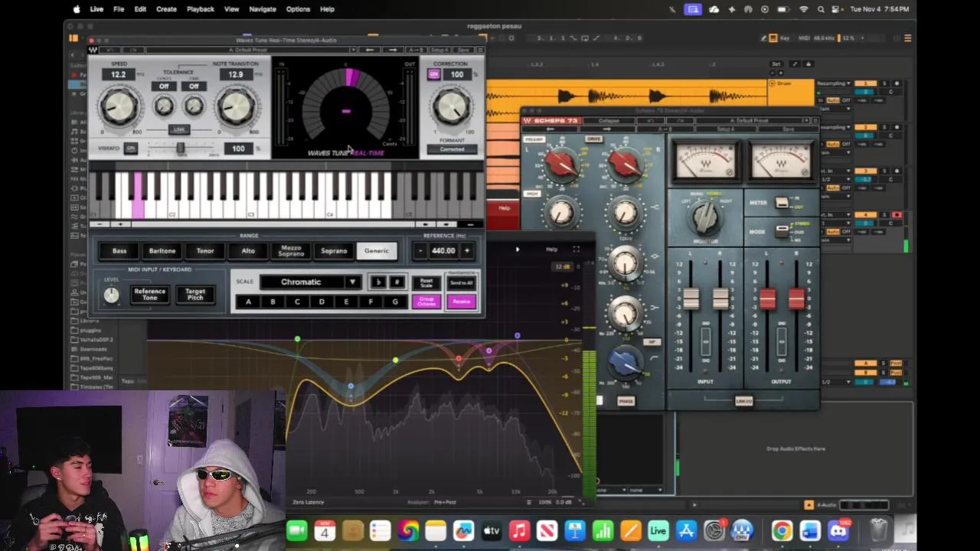This screenshot has height=551, width=980.
Task: Open the Live menu
Action: pos(96,9)
